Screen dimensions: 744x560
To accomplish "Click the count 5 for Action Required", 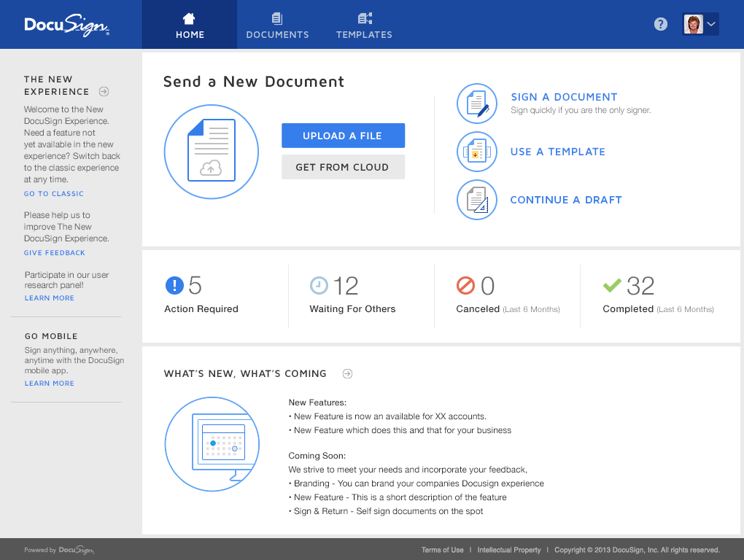I will (x=195, y=285).
